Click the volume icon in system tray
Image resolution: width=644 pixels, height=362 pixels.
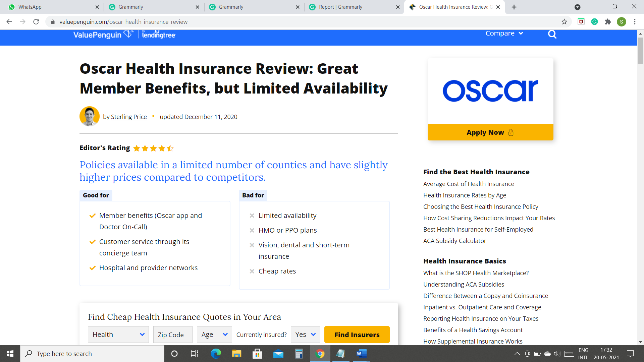(x=557, y=354)
